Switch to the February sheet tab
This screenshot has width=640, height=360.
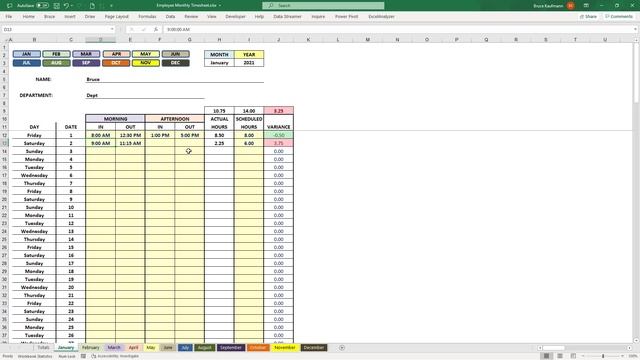[x=91, y=348]
